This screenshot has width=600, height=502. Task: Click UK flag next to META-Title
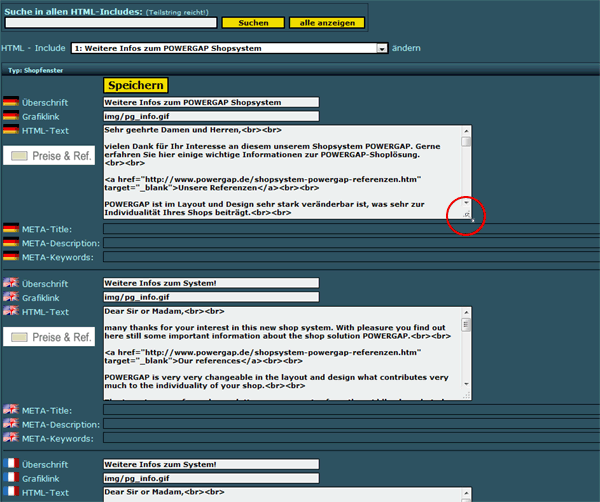coord(11,409)
